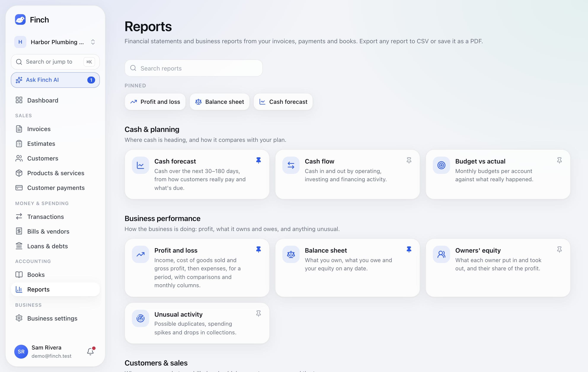Open Bills & vendors in the sidebar
The image size is (588, 372).
tap(55, 231)
